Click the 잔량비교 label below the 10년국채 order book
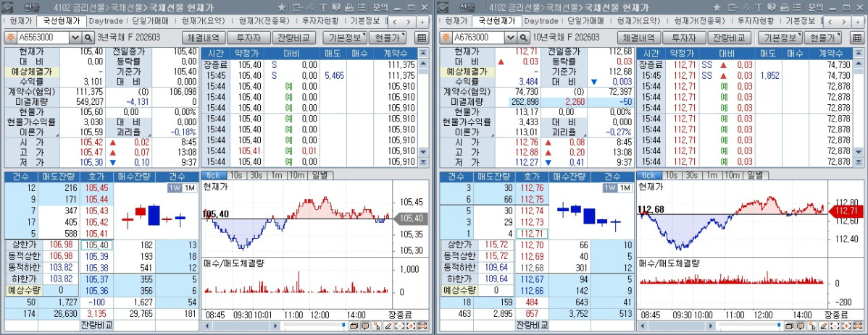This screenshot has width=868, height=335. click(x=531, y=324)
